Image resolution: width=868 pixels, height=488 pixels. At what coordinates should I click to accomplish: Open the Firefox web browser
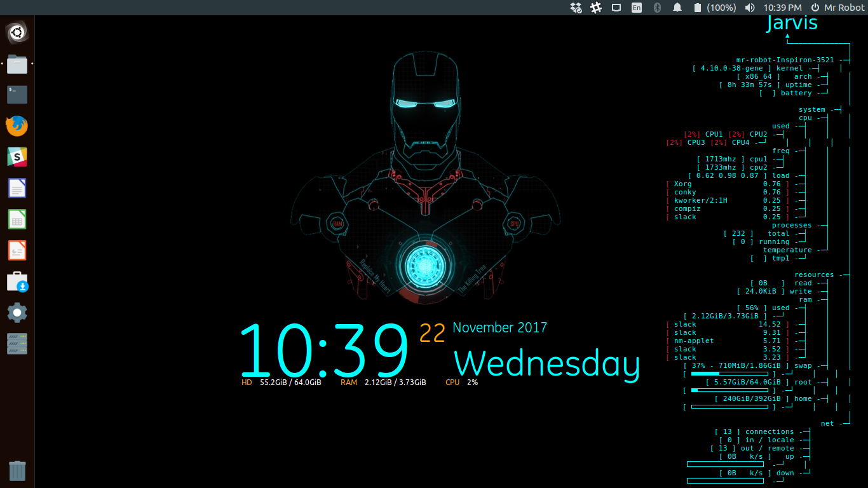[17, 126]
